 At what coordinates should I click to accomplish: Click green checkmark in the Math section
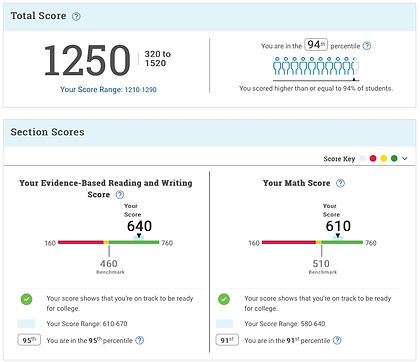(224, 299)
